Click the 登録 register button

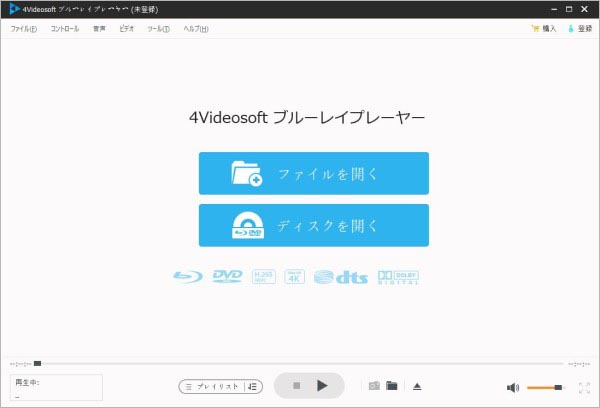click(580, 28)
